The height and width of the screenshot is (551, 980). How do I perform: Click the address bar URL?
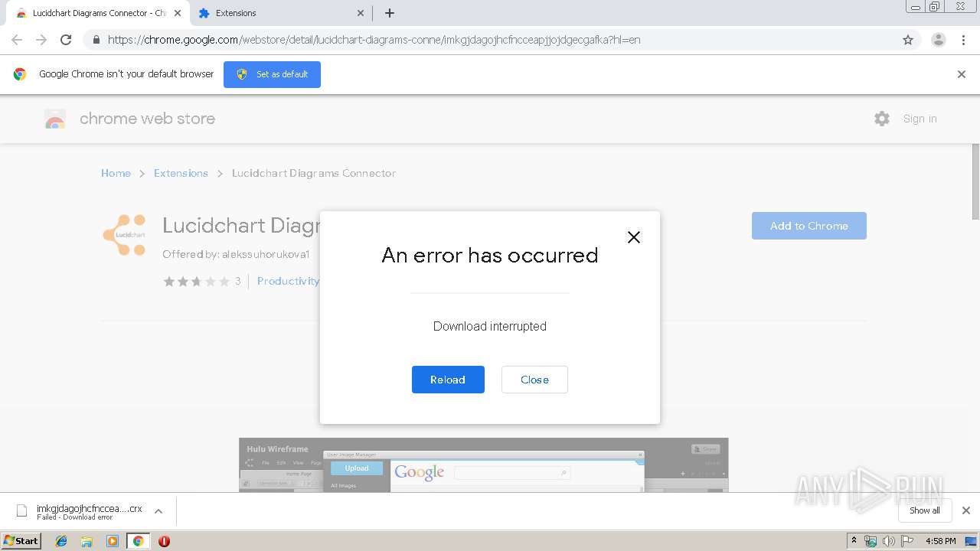374,40
